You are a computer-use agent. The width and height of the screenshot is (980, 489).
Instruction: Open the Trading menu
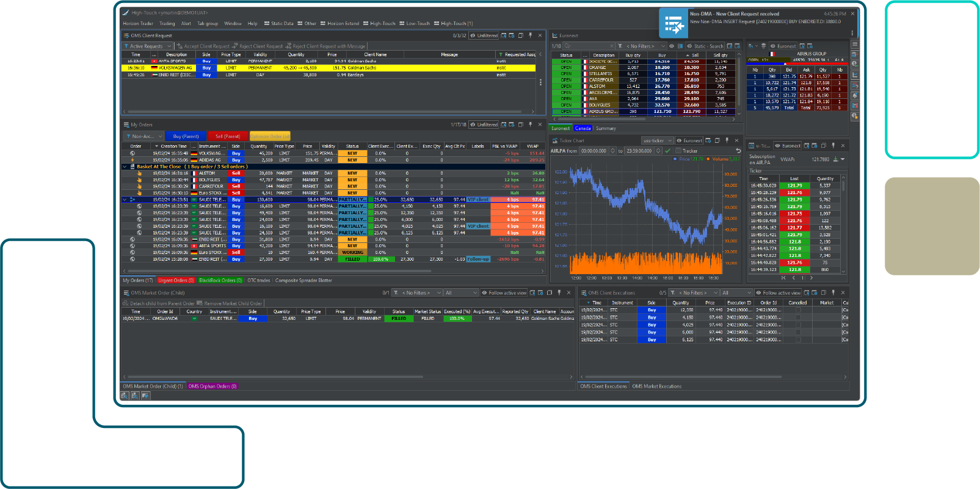coord(167,23)
